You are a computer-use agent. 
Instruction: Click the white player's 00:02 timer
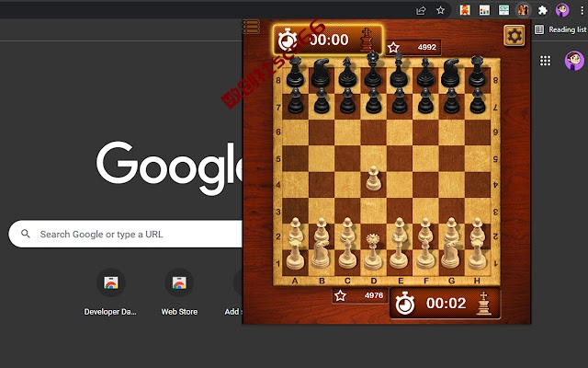point(445,304)
